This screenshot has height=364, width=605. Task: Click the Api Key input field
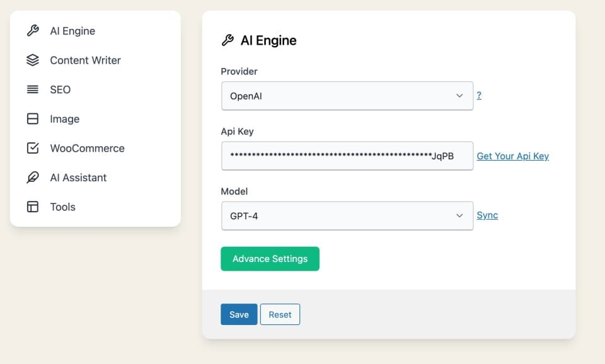click(x=347, y=156)
